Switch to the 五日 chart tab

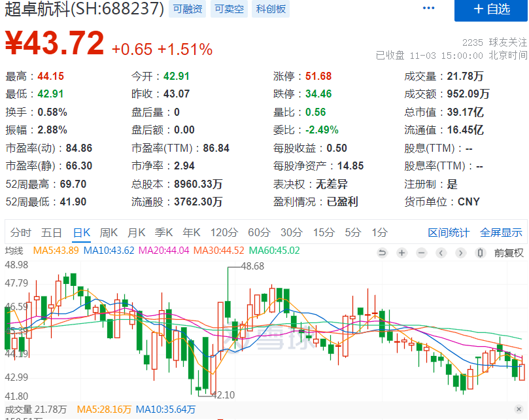[52, 233]
